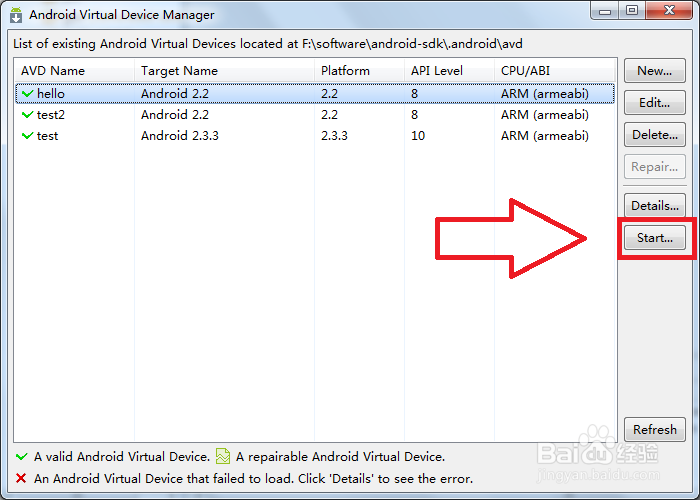The image size is (700, 500).
Task: Maximize the Android Virtual Device Manager window
Action: (632, 11)
